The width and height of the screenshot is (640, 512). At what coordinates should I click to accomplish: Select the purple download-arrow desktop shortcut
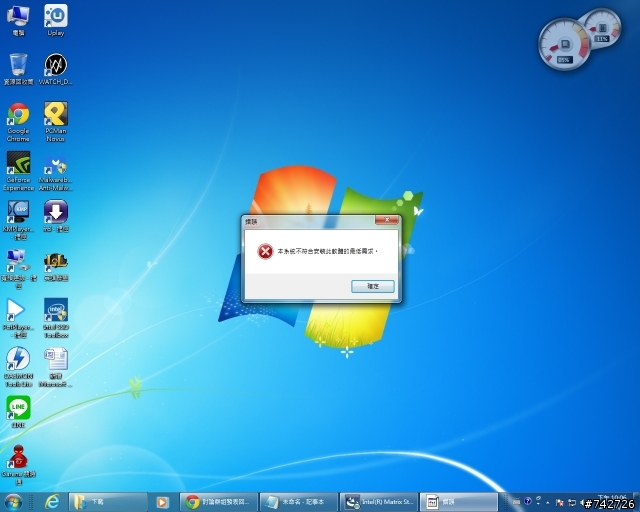point(56,216)
